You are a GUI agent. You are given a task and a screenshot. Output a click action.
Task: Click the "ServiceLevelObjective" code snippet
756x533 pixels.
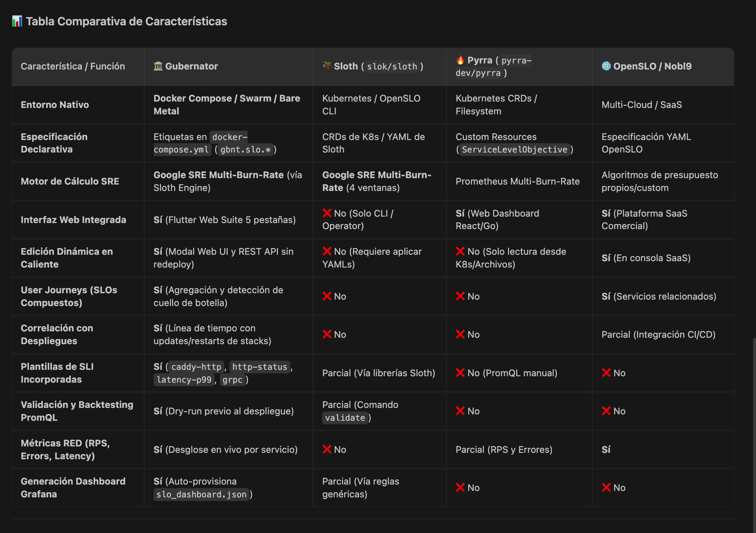tap(514, 150)
